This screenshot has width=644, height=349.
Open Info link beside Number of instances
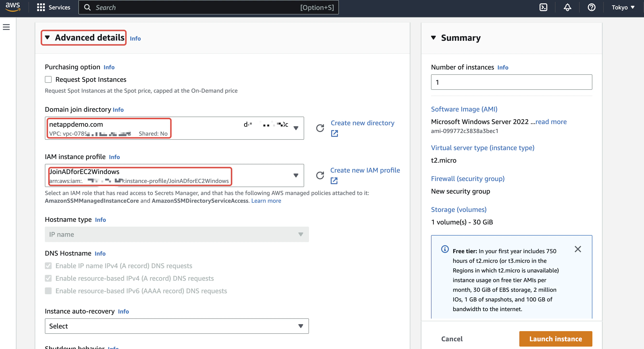(502, 67)
